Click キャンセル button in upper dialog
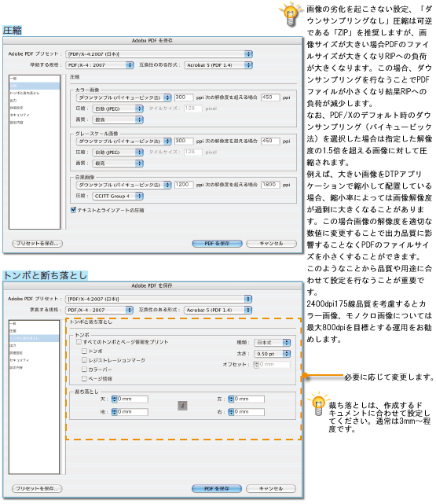Screen dimensions: 436x504 coord(271,243)
